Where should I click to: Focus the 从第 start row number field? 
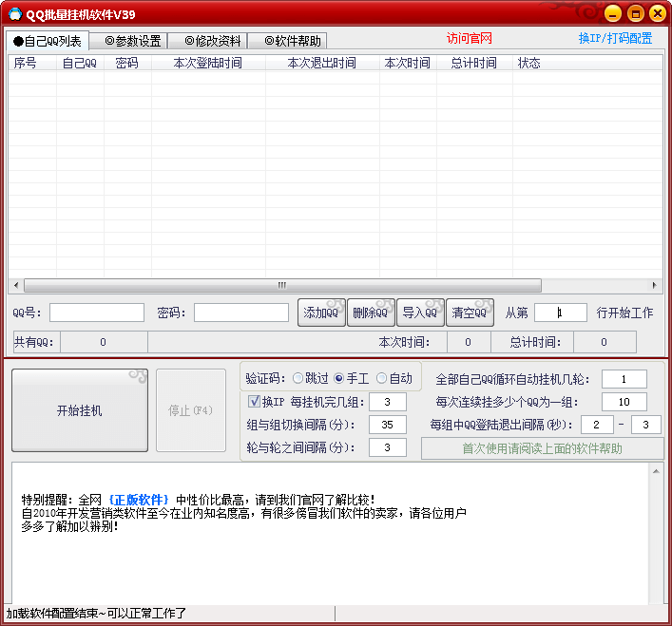[x=561, y=313]
